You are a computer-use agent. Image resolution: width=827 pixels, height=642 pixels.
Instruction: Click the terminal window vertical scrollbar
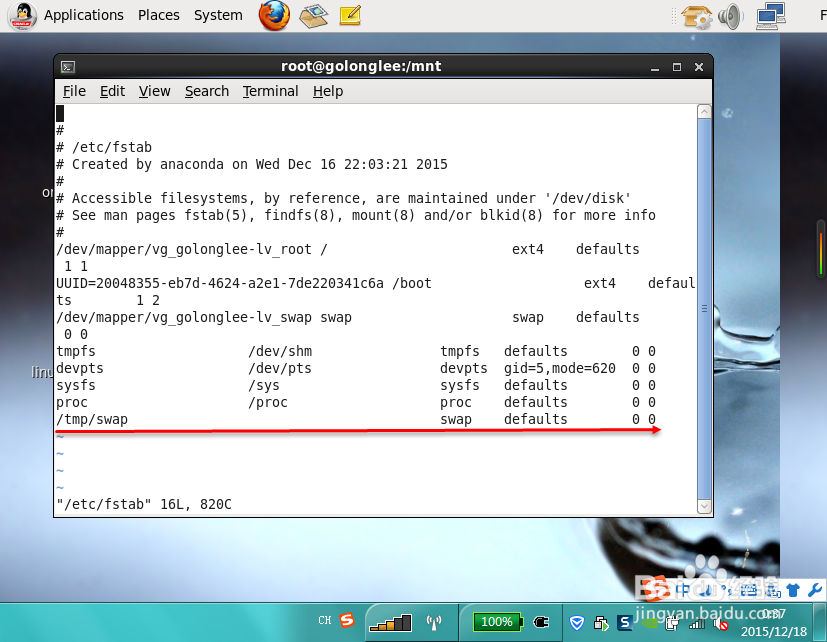tap(703, 300)
